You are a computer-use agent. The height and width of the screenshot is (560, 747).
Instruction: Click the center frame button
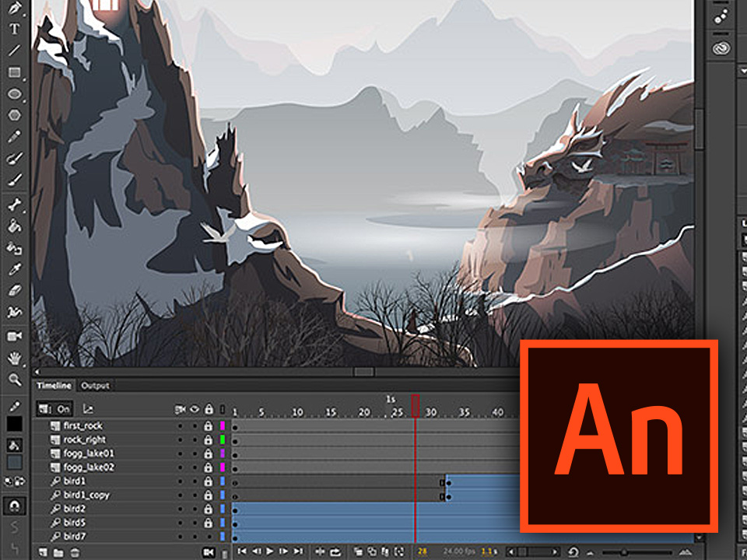coord(320,551)
